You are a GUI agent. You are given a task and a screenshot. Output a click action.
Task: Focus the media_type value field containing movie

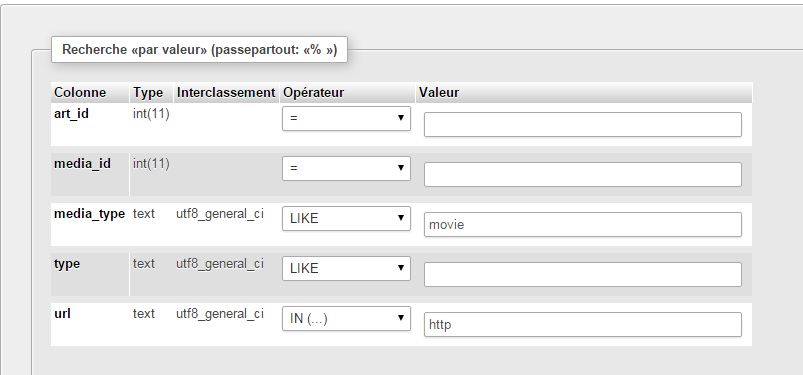tap(583, 224)
